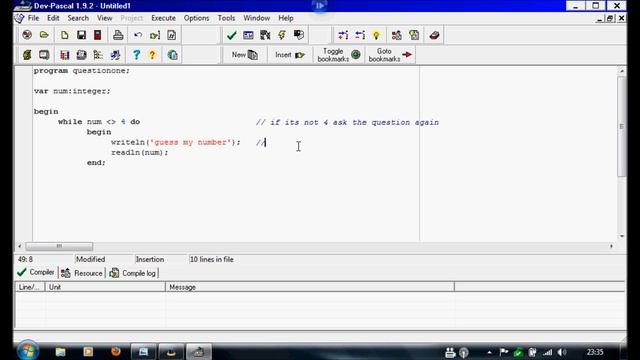Click the run program window icon
The width and height of the screenshot is (640, 360).
248,35
